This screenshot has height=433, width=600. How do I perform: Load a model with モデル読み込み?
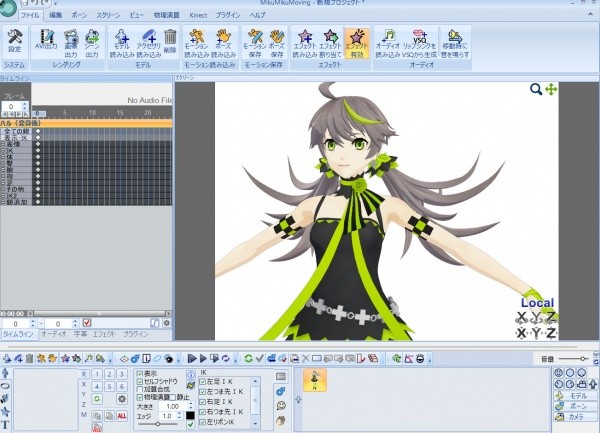122,43
